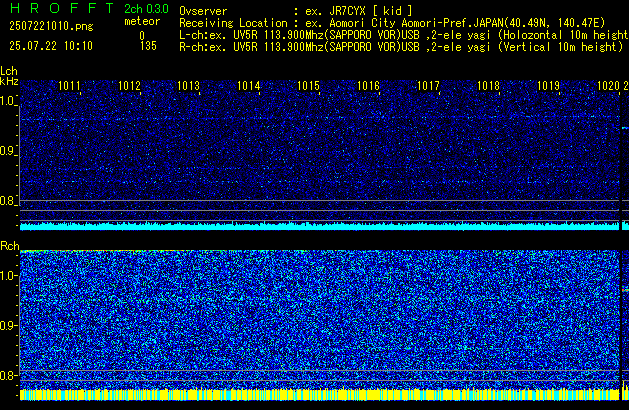Screen dimensions: 629x410
Task: Click the 1019 time marker
Action: pos(548,86)
